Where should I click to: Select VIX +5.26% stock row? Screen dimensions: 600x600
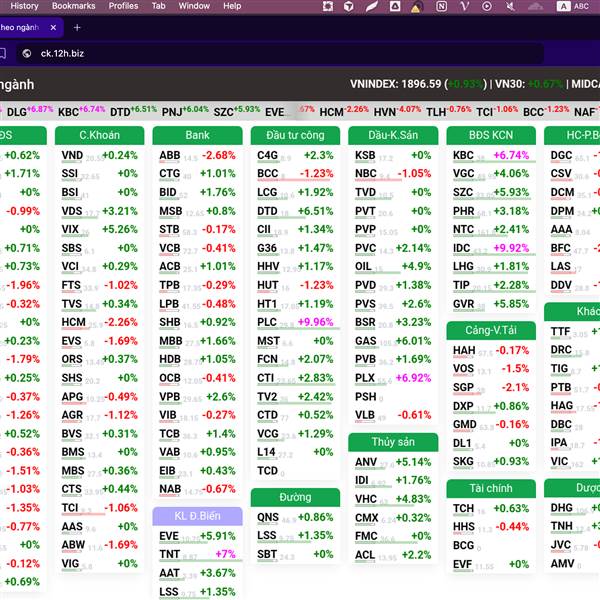(99, 230)
